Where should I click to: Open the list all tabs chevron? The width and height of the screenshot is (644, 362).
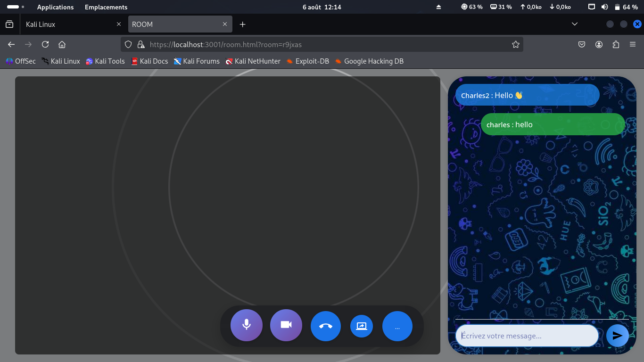point(574,24)
